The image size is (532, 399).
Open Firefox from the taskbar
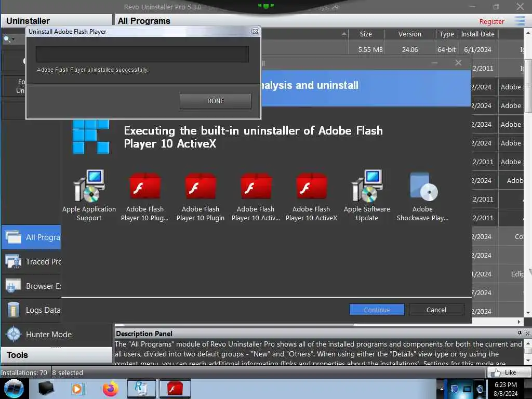coord(111,389)
